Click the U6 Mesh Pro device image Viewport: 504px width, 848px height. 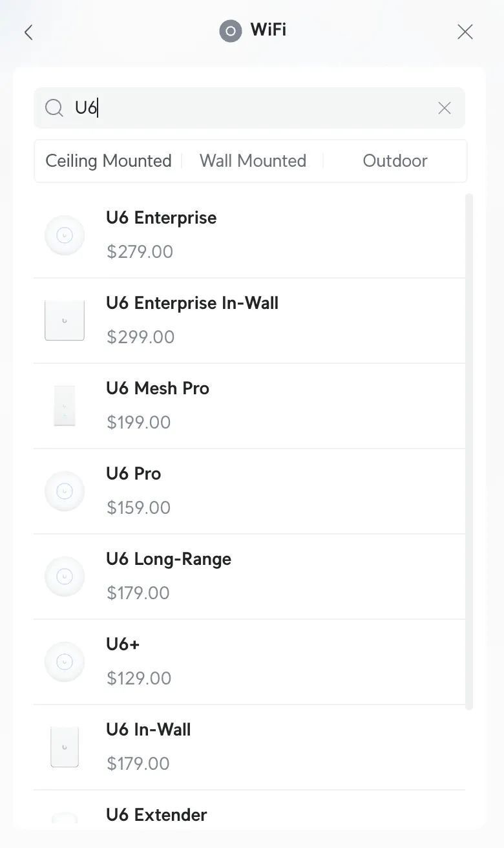65,406
